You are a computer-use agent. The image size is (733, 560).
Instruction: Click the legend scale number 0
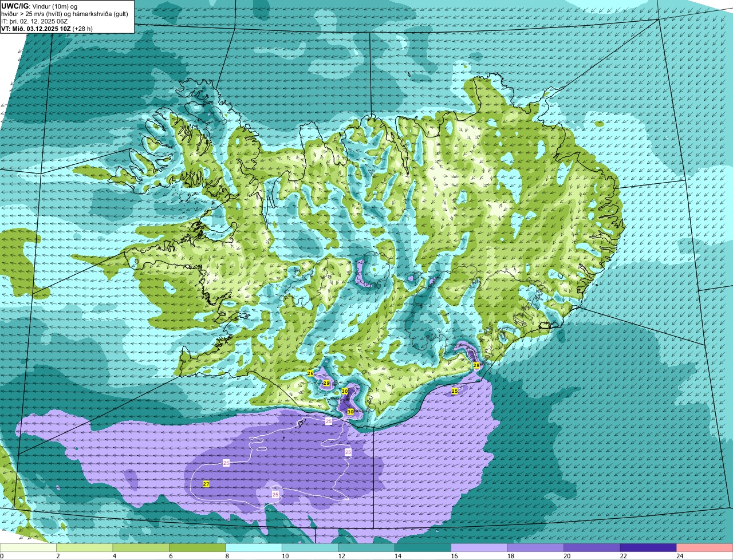[2, 556]
